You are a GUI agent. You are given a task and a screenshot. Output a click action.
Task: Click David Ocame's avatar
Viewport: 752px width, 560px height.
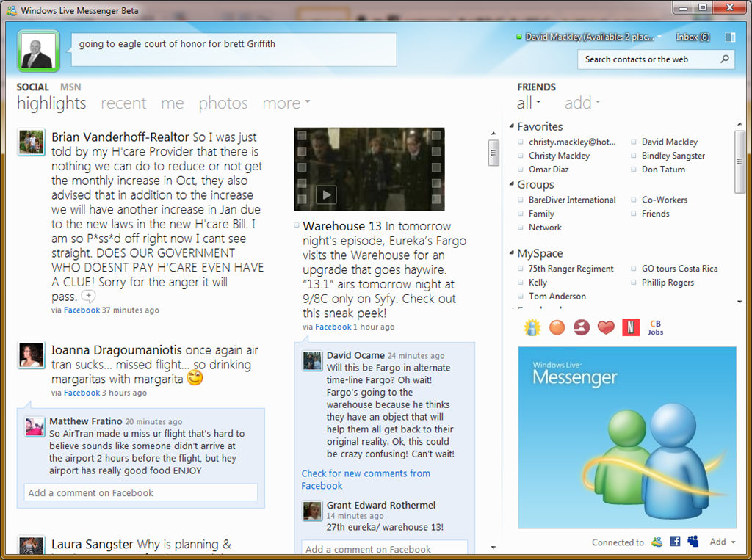pos(312,361)
